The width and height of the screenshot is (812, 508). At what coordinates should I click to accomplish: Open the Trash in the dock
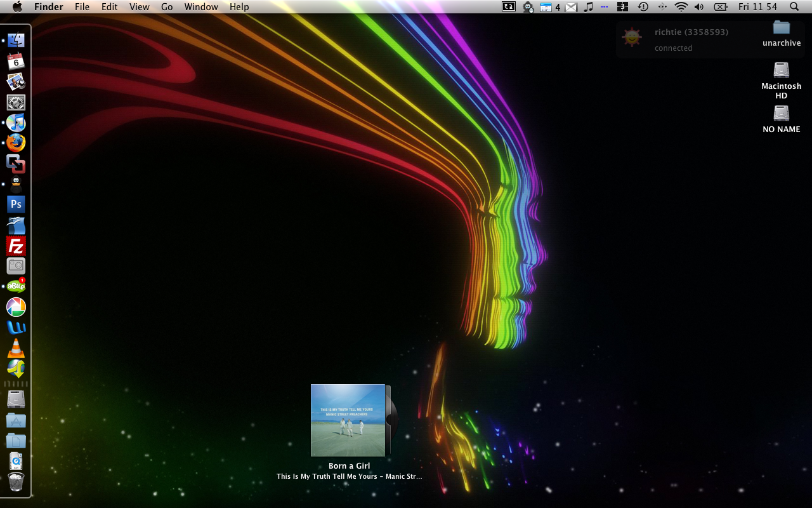coord(16,481)
